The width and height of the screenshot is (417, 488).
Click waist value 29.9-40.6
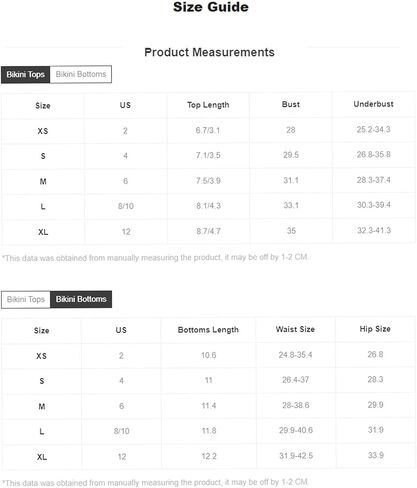point(296,430)
